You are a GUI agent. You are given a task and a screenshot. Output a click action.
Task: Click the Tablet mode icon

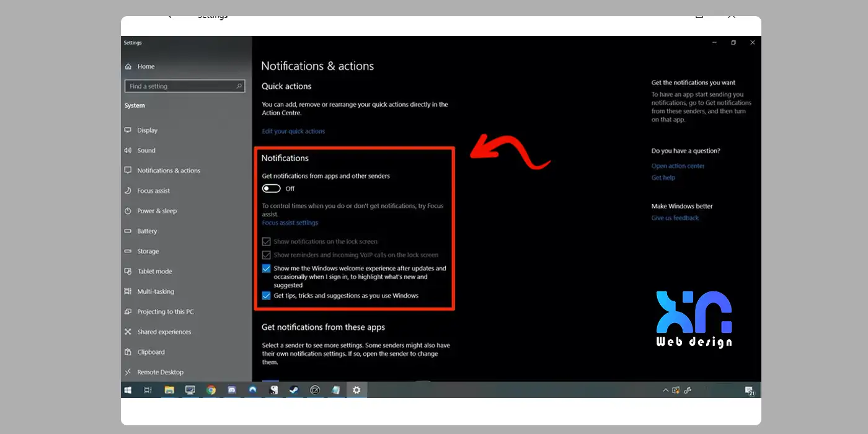(128, 272)
